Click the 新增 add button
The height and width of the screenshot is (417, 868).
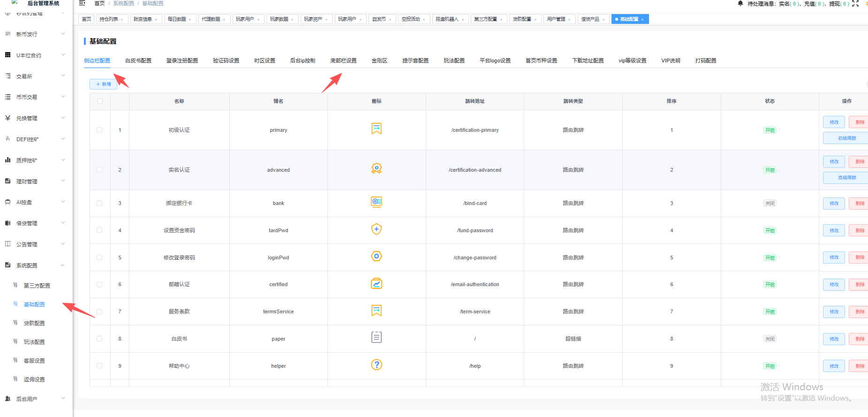pyautogui.click(x=103, y=84)
